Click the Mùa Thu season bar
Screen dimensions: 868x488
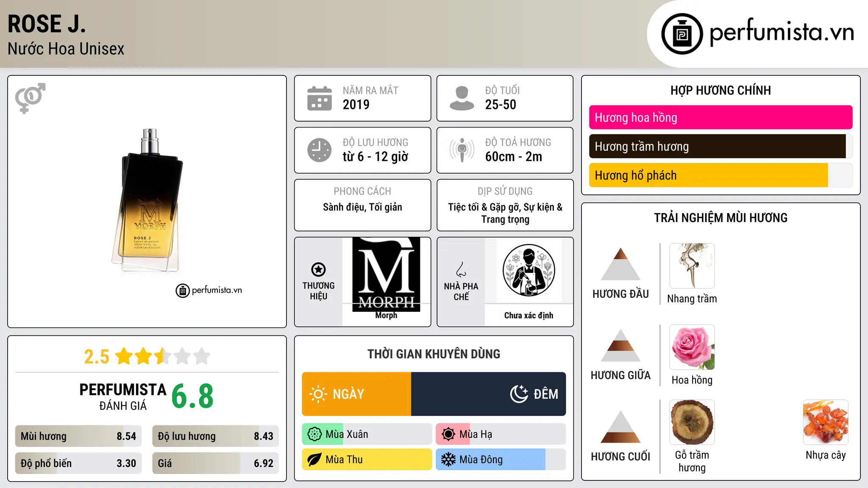click(367, 460)
